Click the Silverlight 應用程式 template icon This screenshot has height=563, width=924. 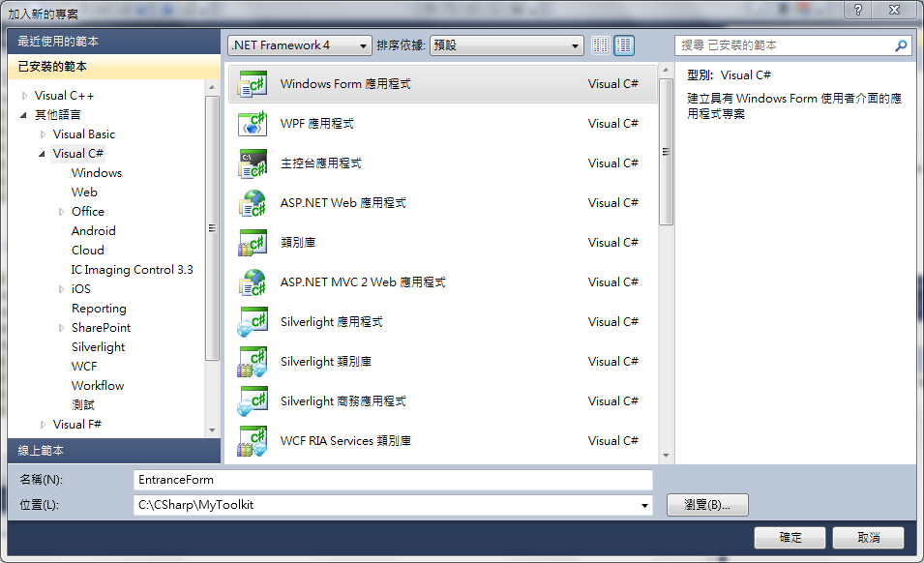coord(253,322)
